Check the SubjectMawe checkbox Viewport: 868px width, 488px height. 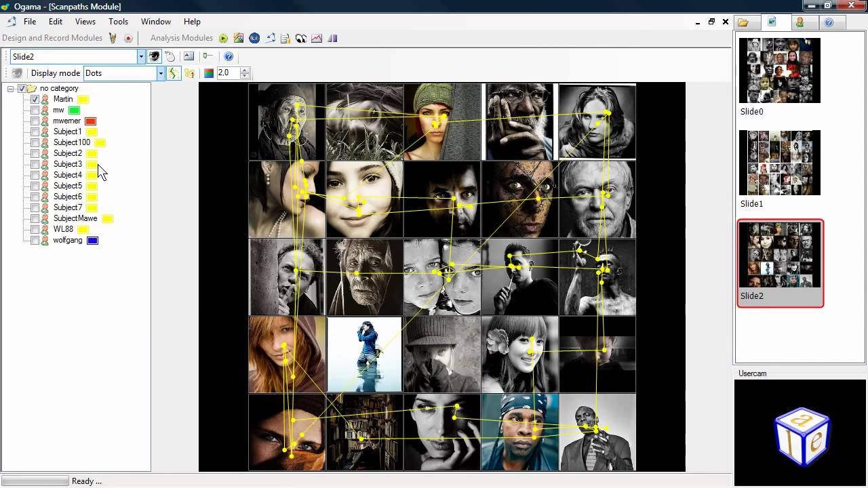tap(35, 218)
